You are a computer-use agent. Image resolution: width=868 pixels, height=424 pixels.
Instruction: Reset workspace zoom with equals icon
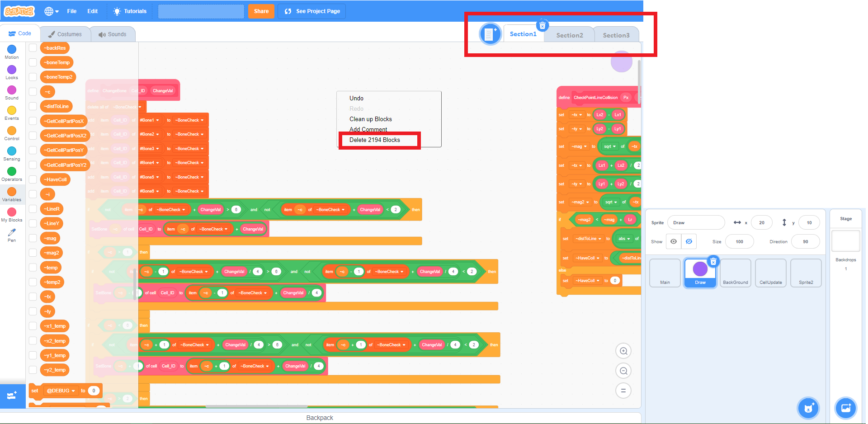[x=623, y=391]
